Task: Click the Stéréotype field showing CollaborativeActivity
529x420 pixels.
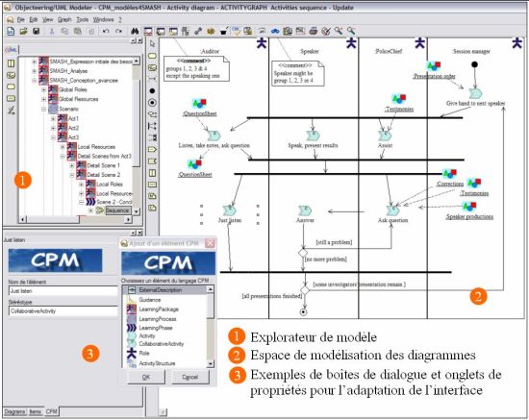Action: tap(63, 311)
